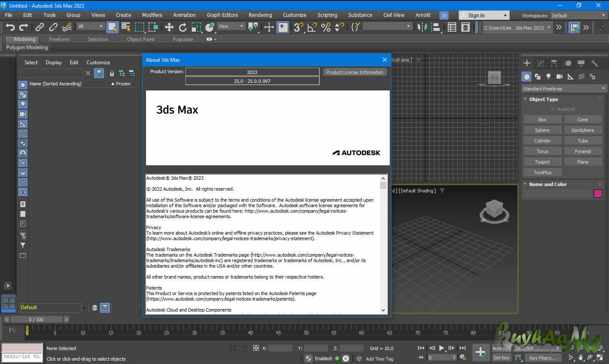Open the Scripting menu

tap(327, 15)
